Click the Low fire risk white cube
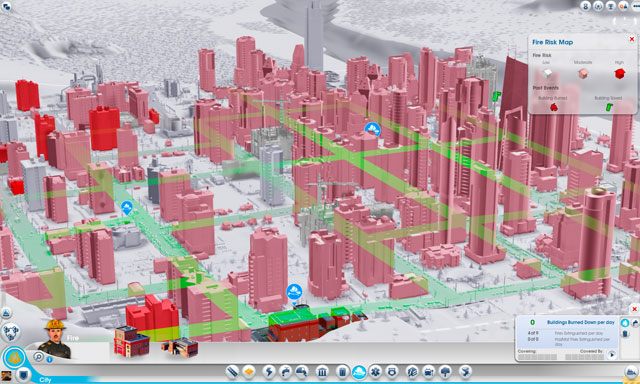 point(547,73)
